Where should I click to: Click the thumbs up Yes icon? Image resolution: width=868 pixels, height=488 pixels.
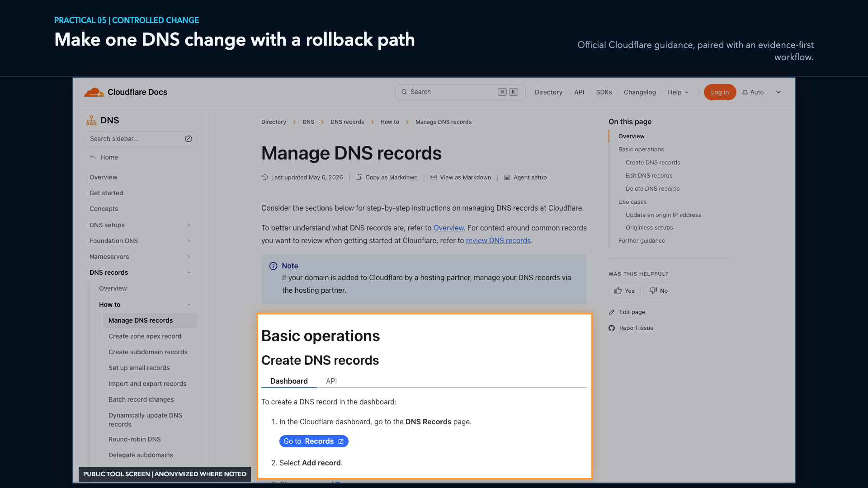click(x=618, y=291)
